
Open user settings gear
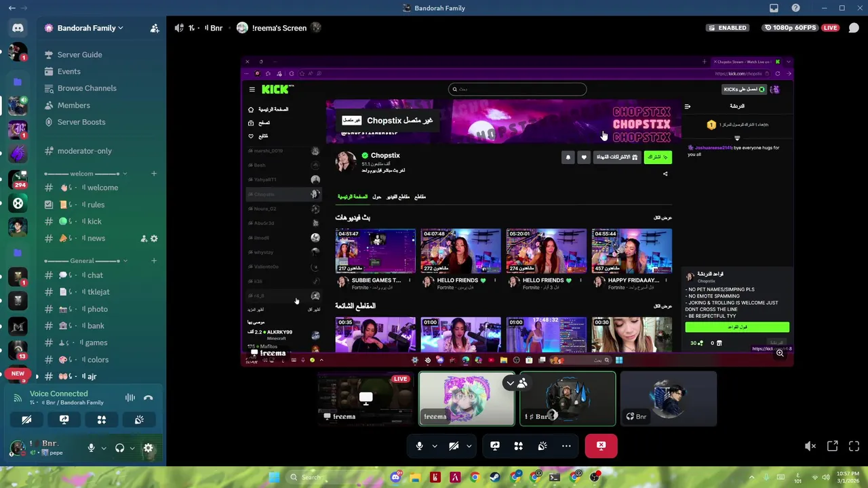(149, 448)
